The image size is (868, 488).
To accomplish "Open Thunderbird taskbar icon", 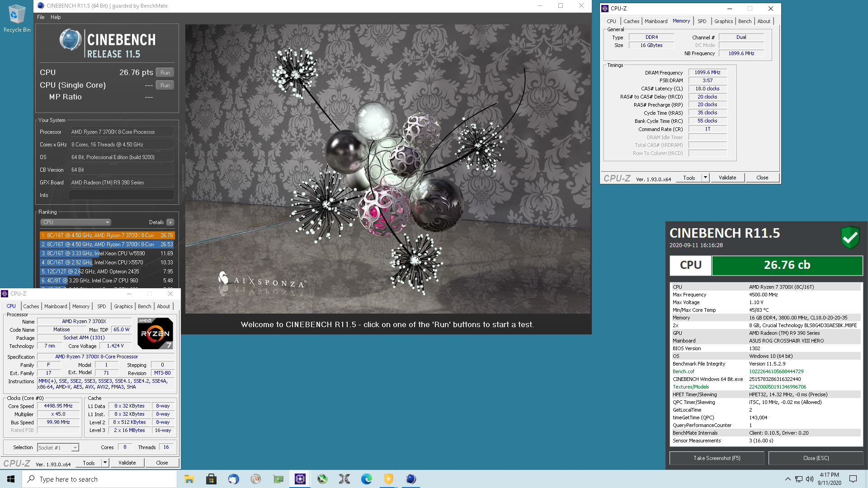I will [233, 479].
